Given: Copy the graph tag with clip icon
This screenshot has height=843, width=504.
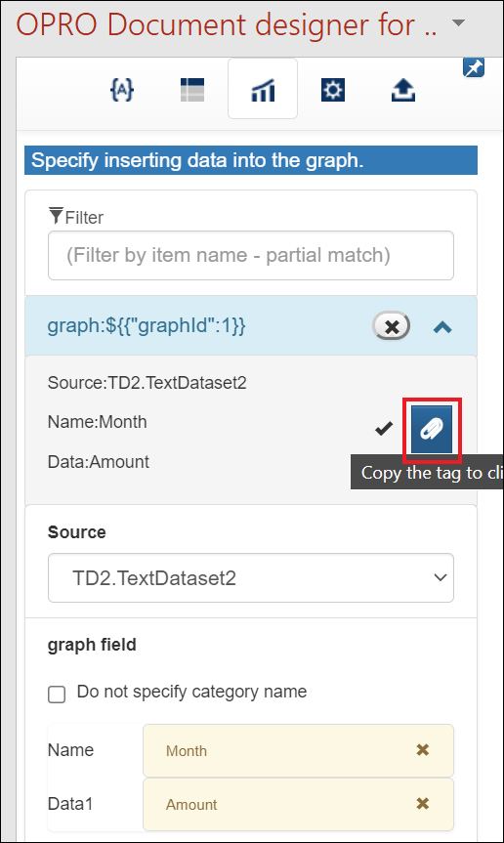Looking at the screenshot, I should [432, 430].
